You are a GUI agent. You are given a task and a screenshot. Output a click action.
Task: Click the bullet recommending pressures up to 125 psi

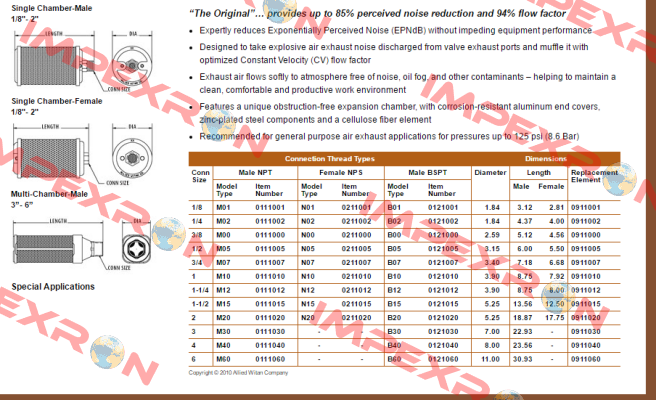point(389,136)
